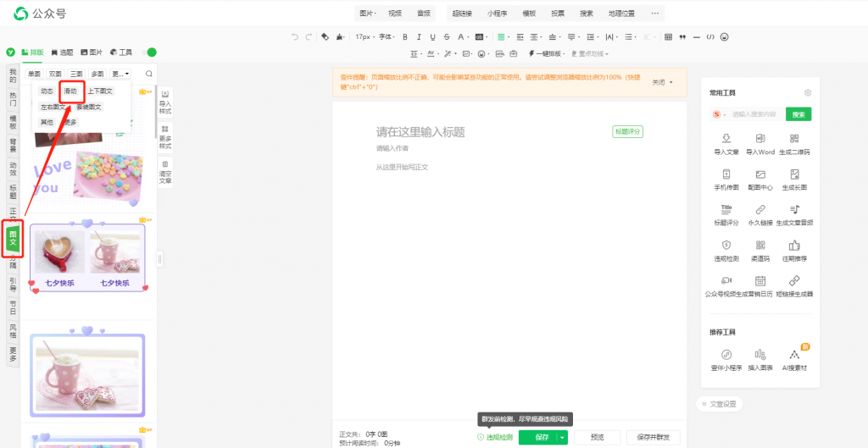
Task: Open the 手机传图 tool
Action: [726, 180]
